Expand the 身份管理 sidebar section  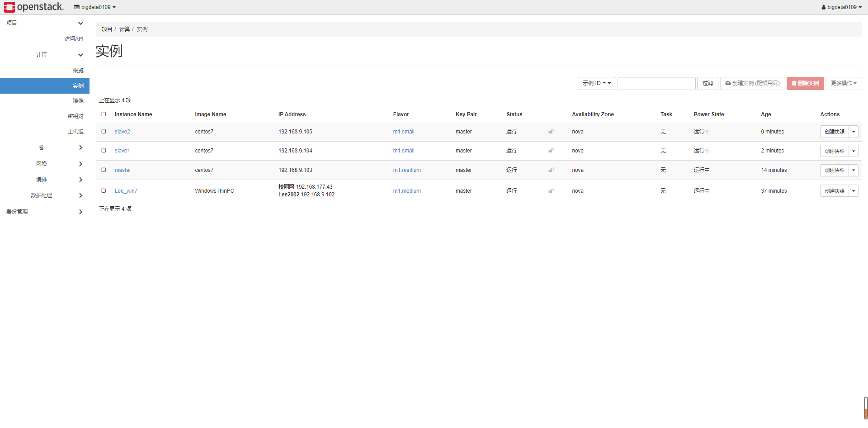(x=45, y=212)
